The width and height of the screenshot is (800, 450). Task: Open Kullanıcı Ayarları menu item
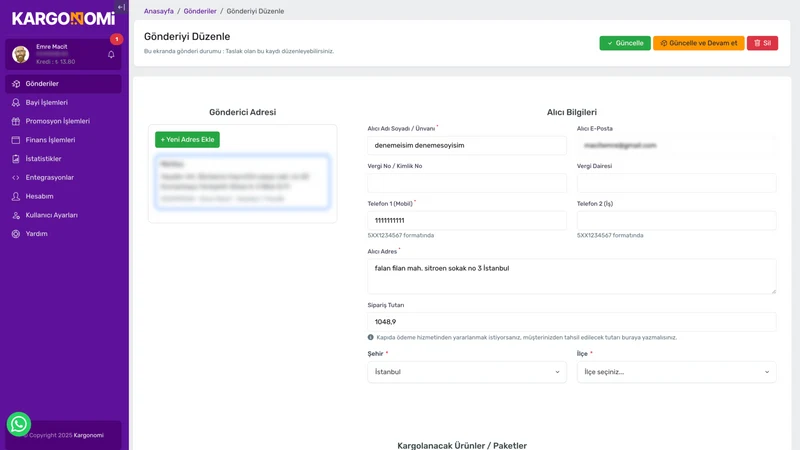coord(63,215)
